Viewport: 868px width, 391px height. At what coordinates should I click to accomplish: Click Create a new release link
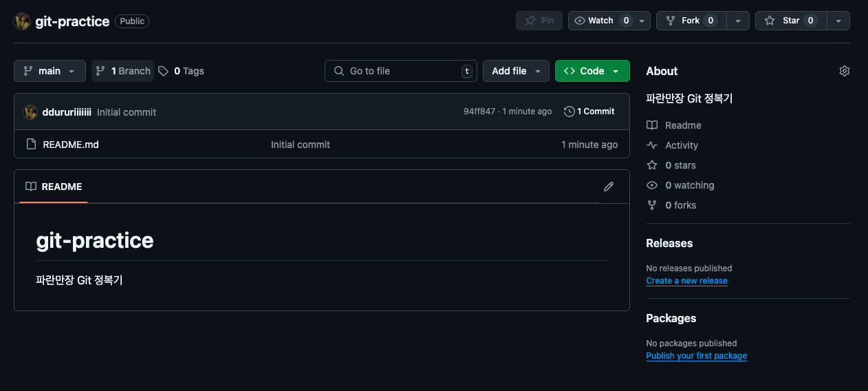pyautogui.click(x=686, y=281)
